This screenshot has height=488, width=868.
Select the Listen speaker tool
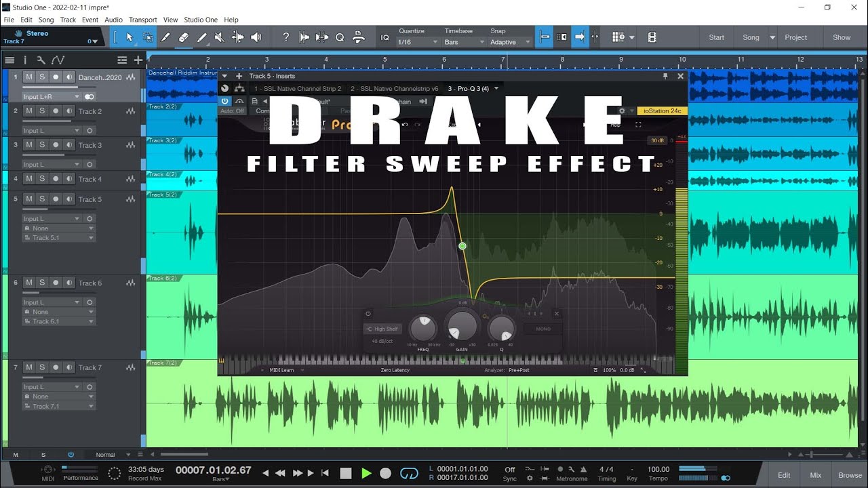[x=256, y=37]
